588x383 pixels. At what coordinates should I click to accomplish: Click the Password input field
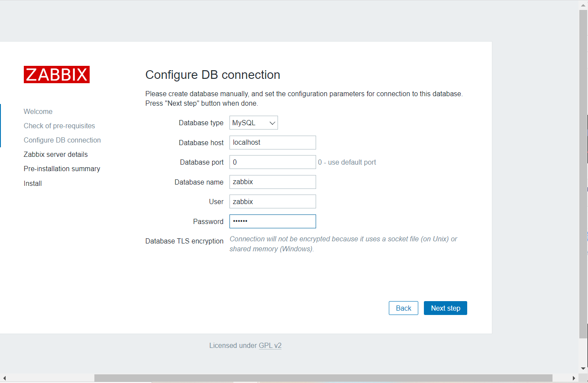[x=272, y=221]
